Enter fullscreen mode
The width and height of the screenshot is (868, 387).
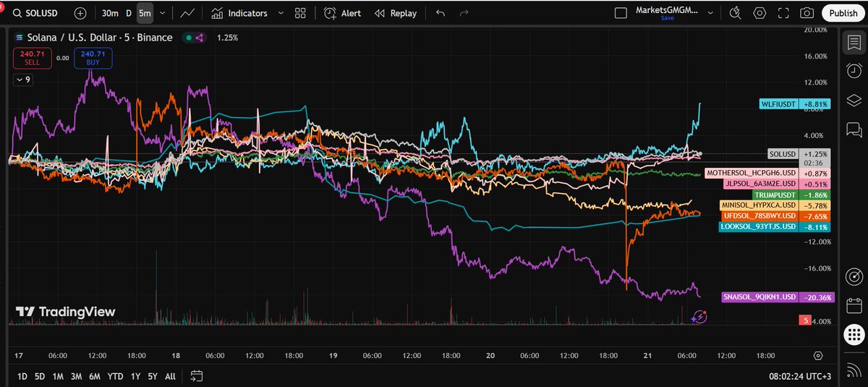(x=783, y=12)
